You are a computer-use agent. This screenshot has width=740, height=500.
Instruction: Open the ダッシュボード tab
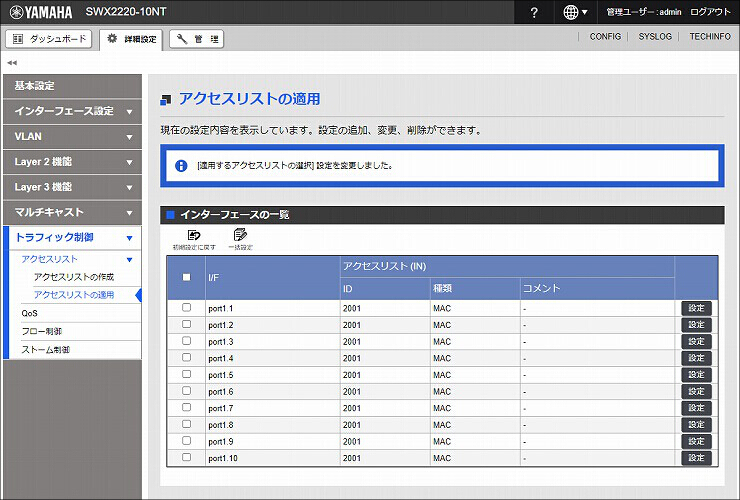(x=49, y=39)
